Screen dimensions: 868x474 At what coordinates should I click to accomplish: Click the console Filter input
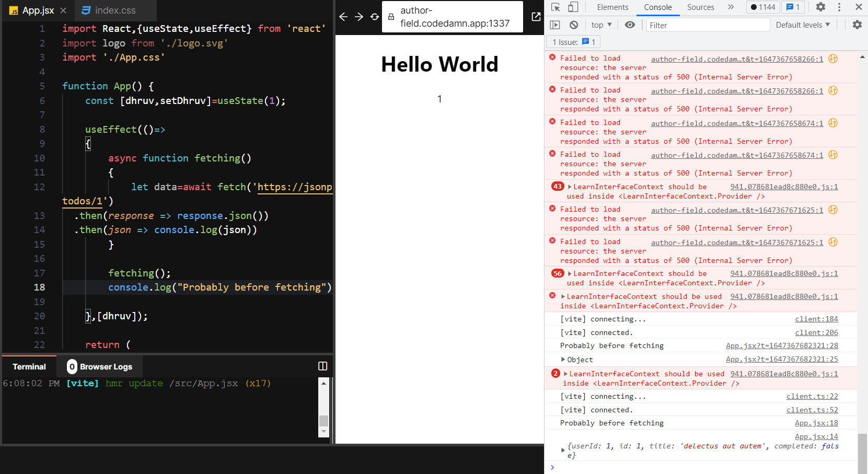click(x=708, y=25)
